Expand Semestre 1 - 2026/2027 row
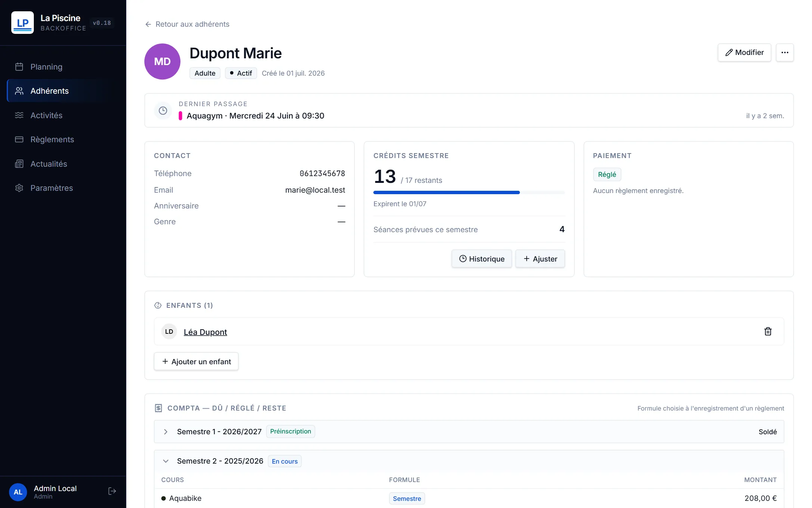Viewport: 812px width, 508px height. click(469, 432)
